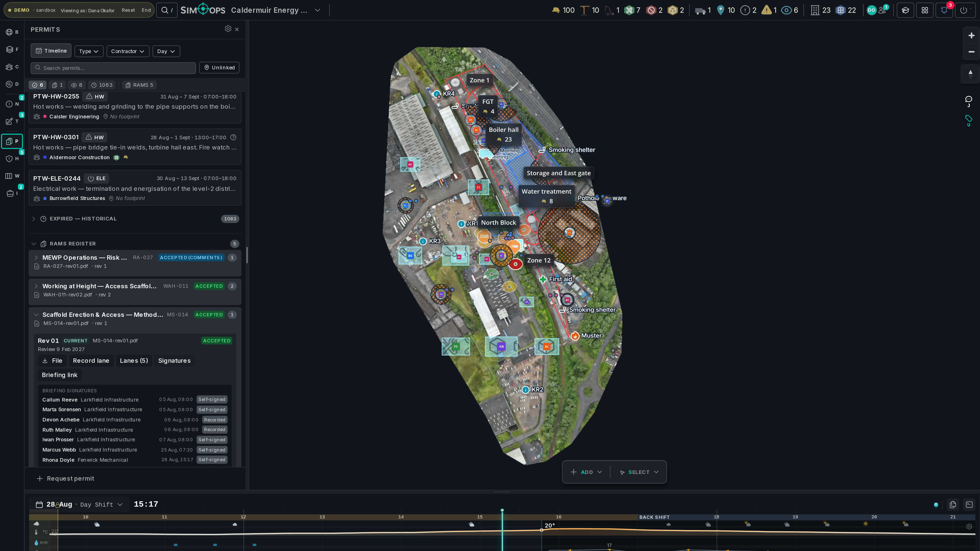Zoom in on the site map
The width and height of the screenshot is (980, 551).
pos(971,35)
